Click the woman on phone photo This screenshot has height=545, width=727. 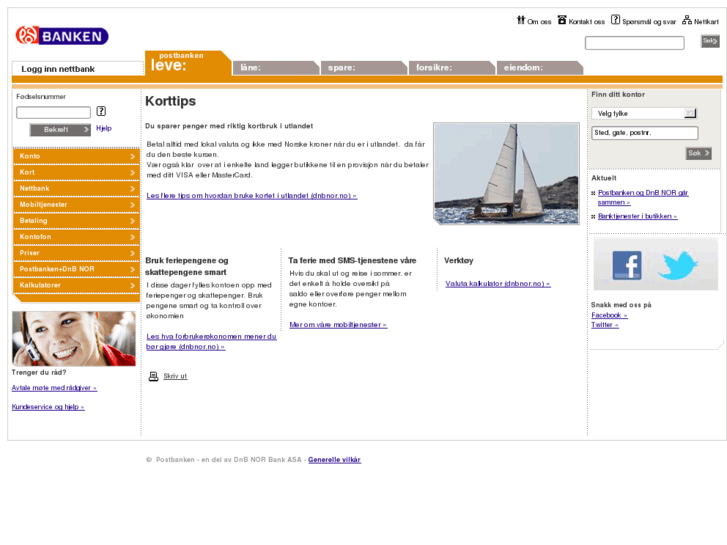[74, 339]
